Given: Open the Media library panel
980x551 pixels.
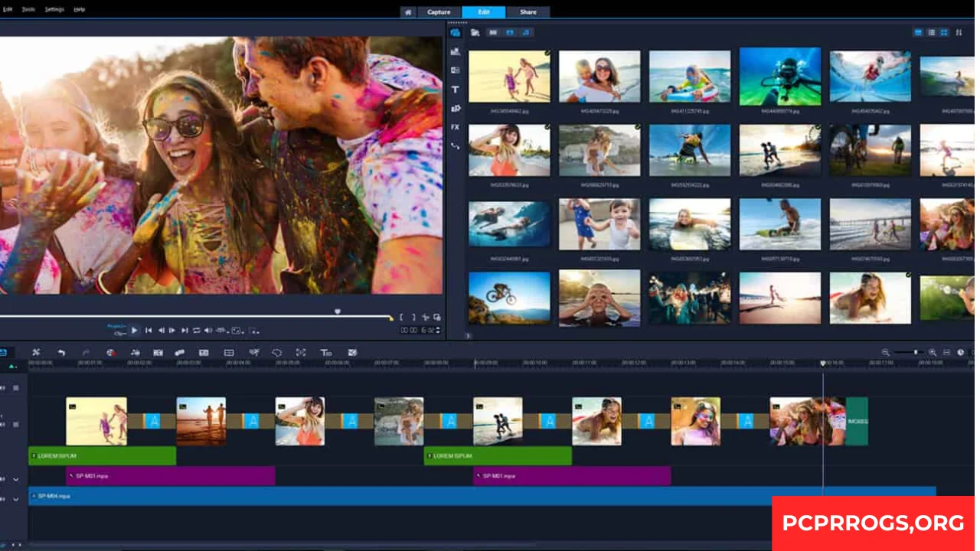Looking at the screenshot, I should [x=456, y=33].
